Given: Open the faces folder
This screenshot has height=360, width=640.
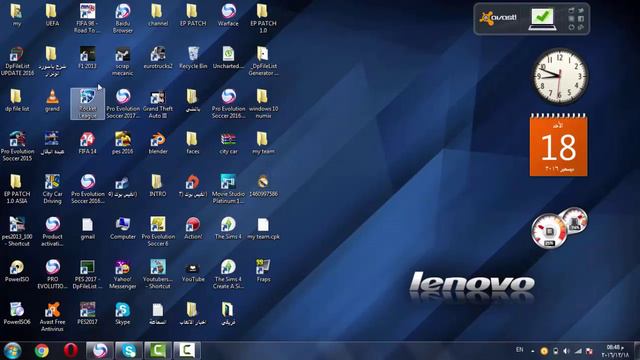Looking at the screenshot, I should click(193, 143).
